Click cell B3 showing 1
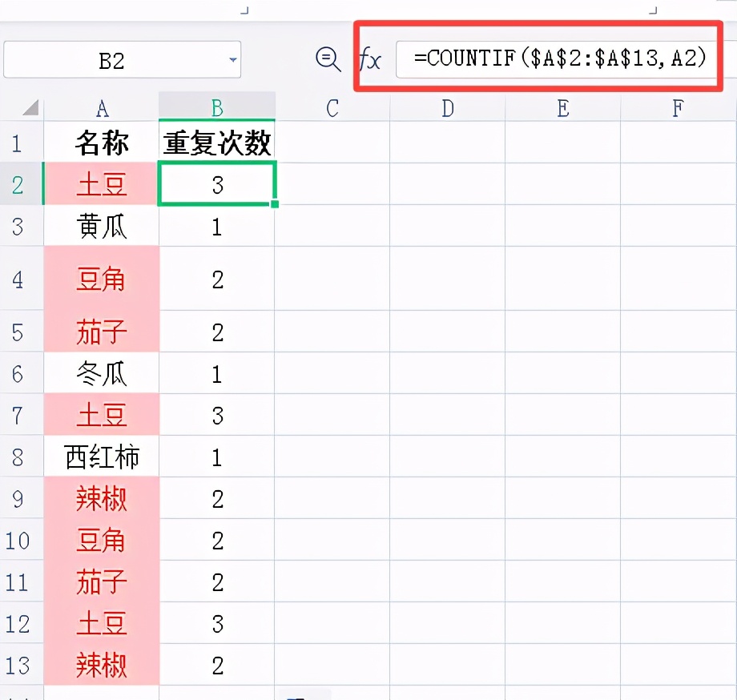The image size is (737, 700). (216, 226)
